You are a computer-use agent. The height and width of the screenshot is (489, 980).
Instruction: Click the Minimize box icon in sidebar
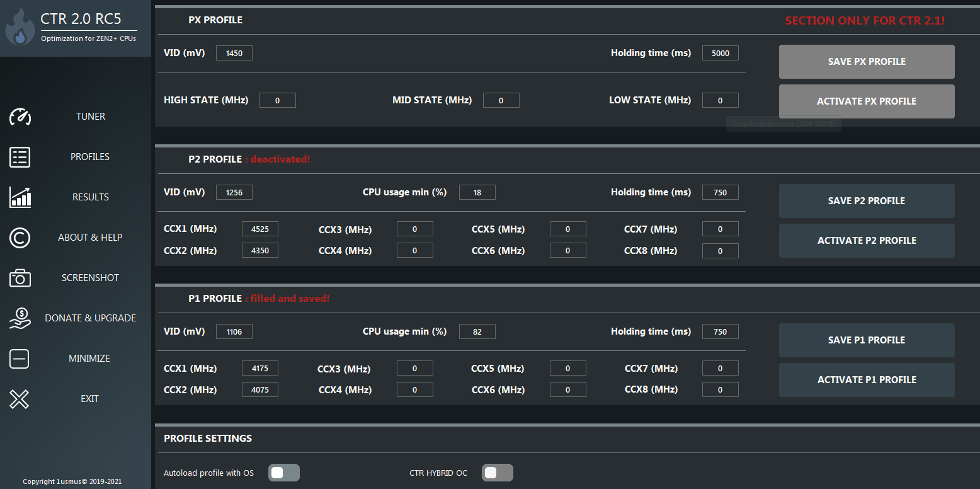(20, 359)
